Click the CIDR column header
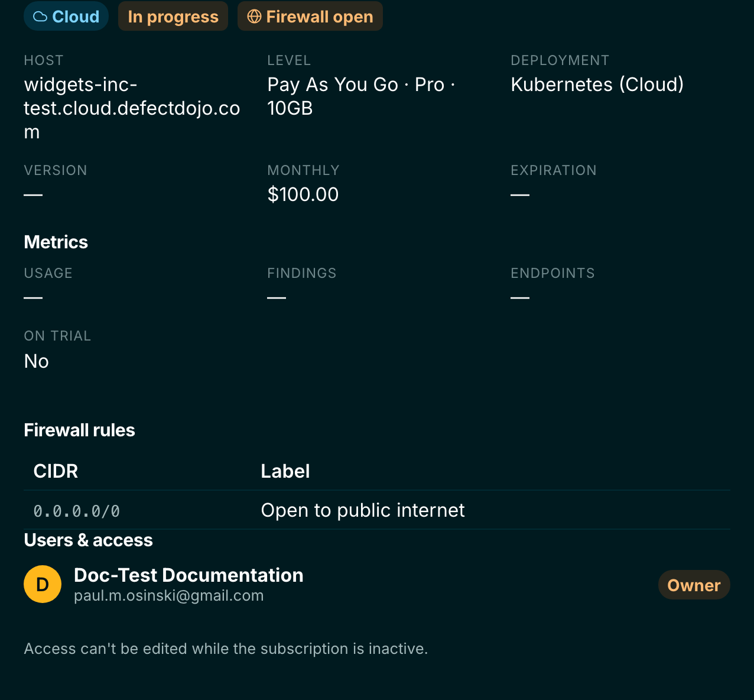 (56, 471)
